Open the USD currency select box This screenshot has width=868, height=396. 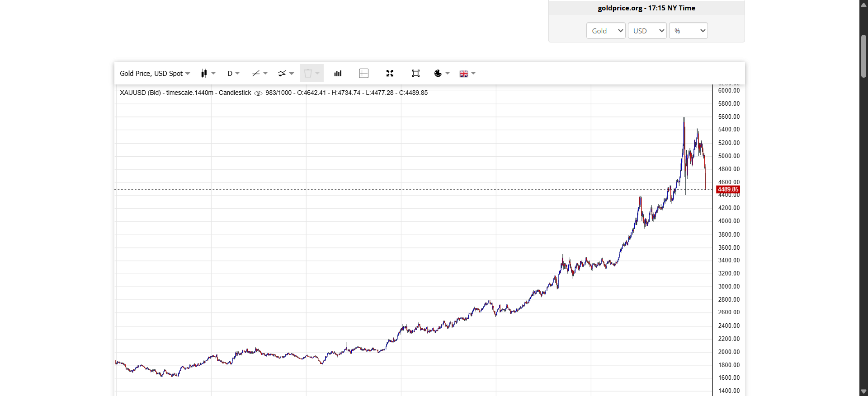647,31
